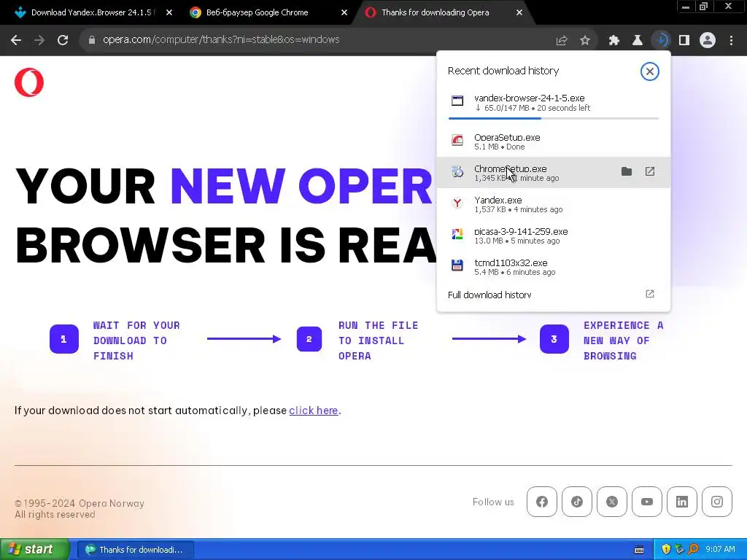The image size is (747, 560).
Task: Open Opera's Facebook page
Action: click(x=542, y=502)
